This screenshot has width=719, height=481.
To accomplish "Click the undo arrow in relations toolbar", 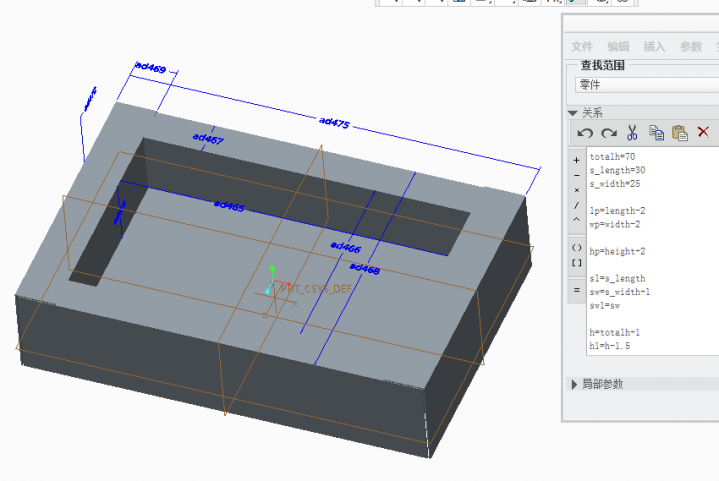I will [x=585, y=132].
